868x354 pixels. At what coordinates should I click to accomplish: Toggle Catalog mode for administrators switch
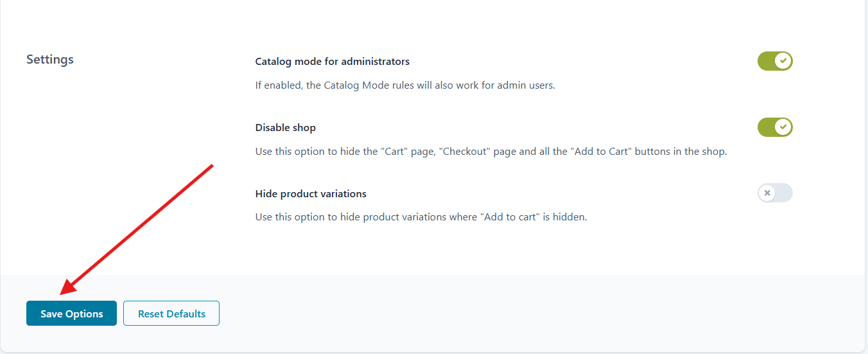(x=775, y=61)
